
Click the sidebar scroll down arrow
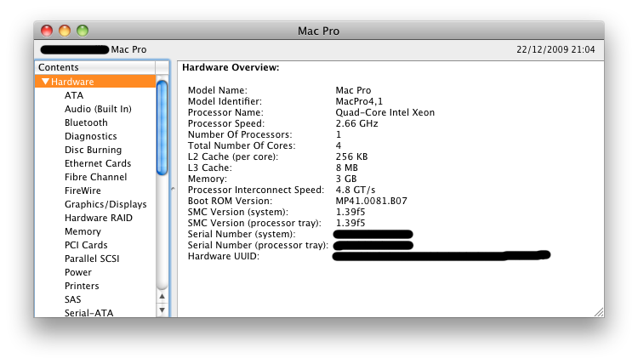click(x=162, y=310)
